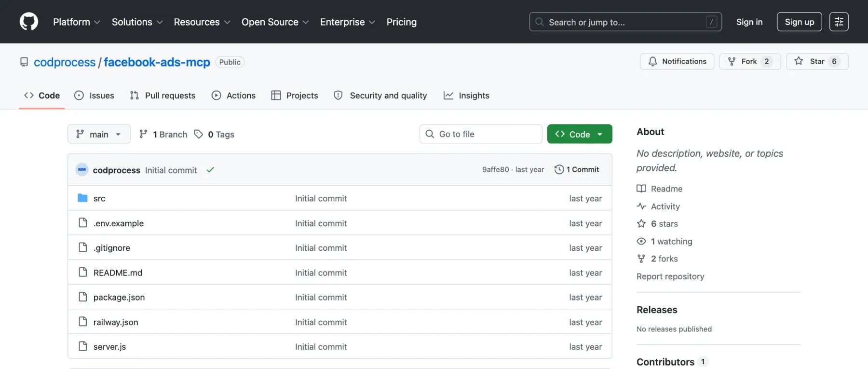Click the last year timestamp in .gitignore row

point(585,248)
